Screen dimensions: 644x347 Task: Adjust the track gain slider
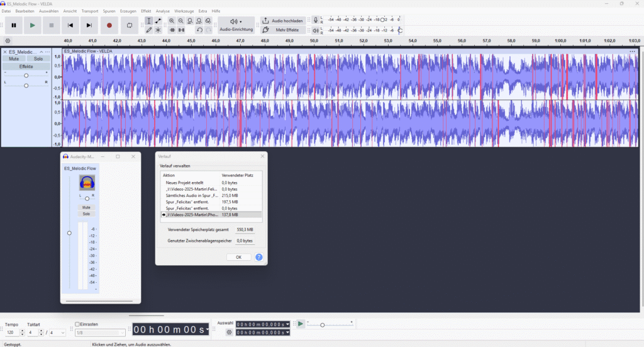point(26,76)
